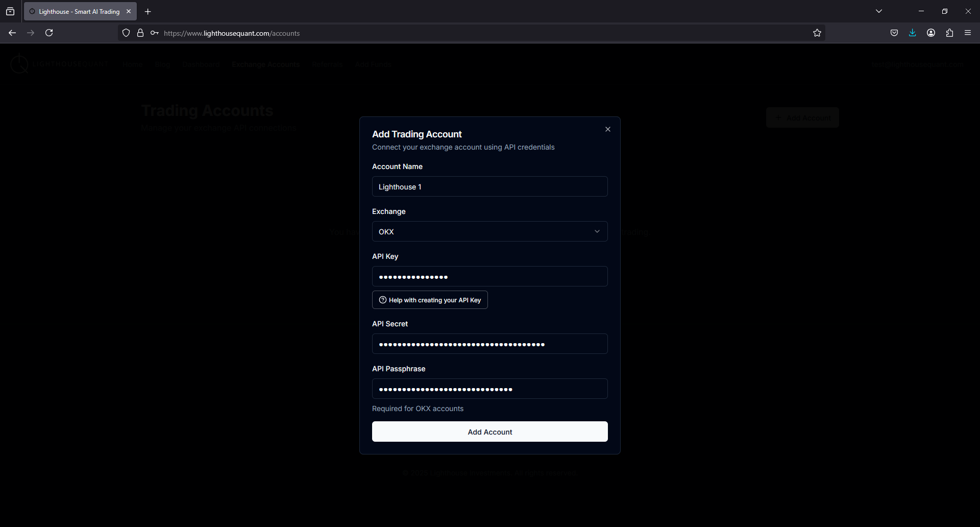Click the Lighthouse Quant logo
This screenshot has width=980, height=527.
(59, 64)
